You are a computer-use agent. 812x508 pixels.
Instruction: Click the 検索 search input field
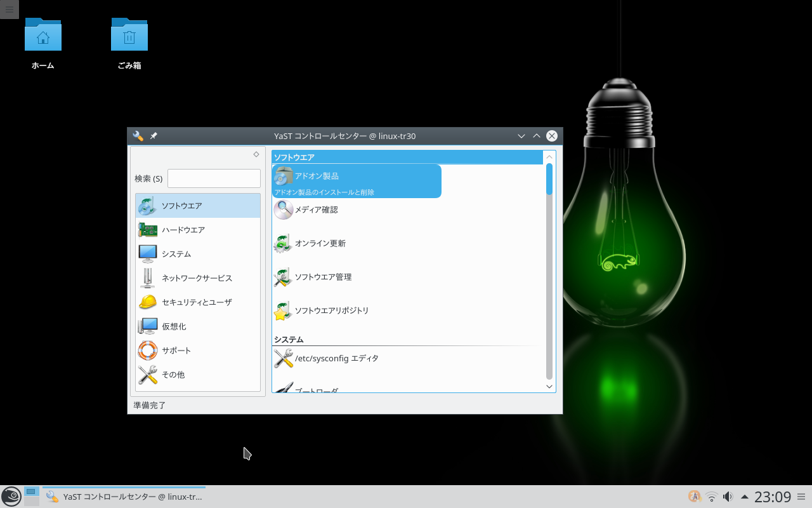(x=214, y=178)
